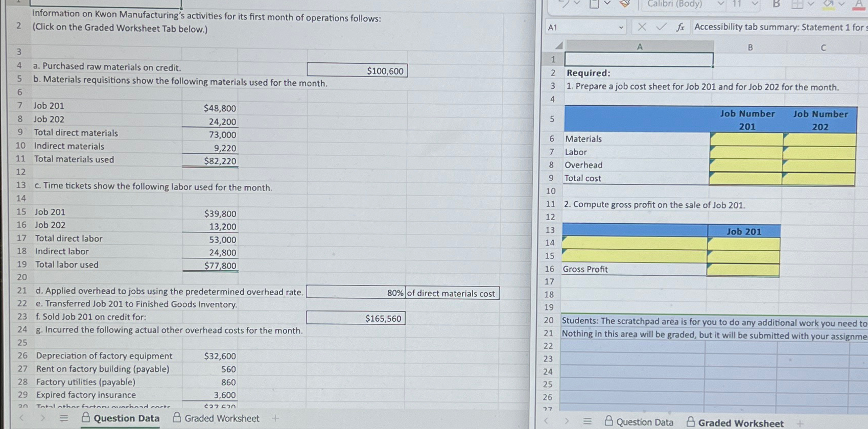Select column C header in right window
Screen dimensions: 868x429
click(823, 47)
